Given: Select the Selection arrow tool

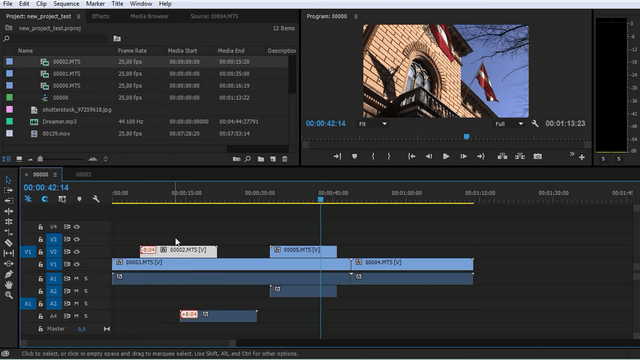Looking at the screenshot, I should point(9,180).
